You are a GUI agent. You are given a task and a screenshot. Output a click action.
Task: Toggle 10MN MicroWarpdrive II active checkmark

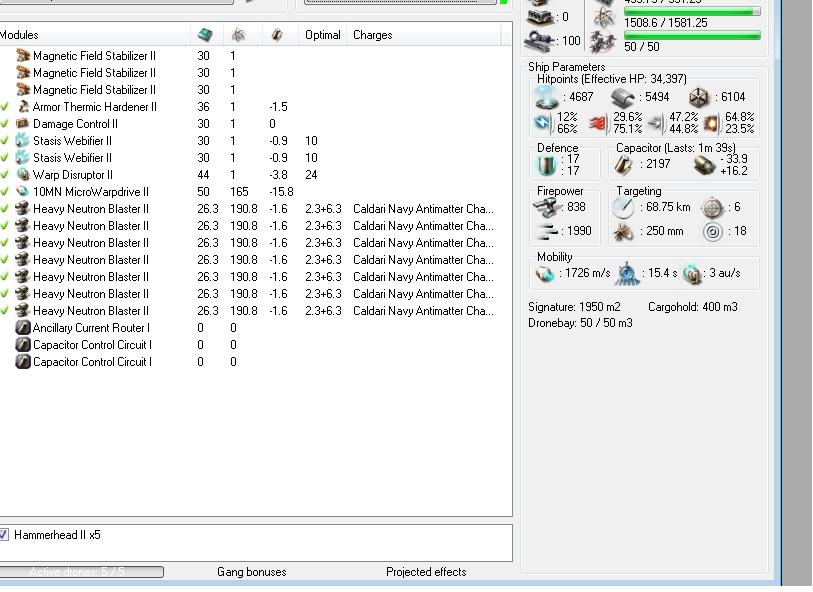point(5,192)
